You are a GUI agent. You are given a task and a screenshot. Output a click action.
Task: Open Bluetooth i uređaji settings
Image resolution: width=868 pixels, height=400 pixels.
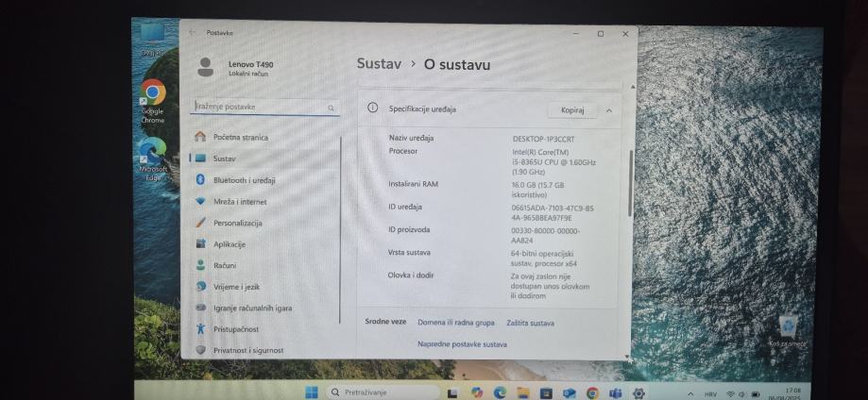click(x=264, y=180)
